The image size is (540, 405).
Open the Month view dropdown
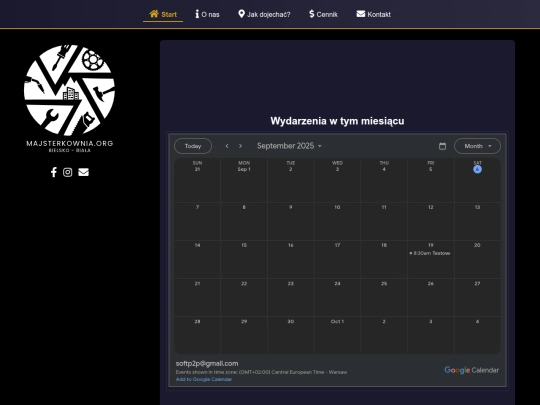477,146
